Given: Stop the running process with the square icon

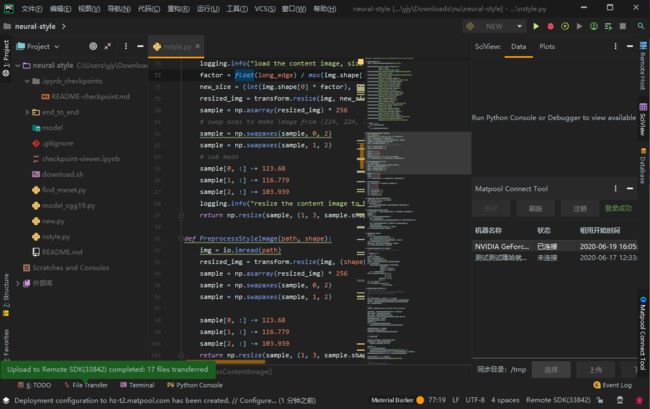Looking at the screenshot, I should (623, 27).
